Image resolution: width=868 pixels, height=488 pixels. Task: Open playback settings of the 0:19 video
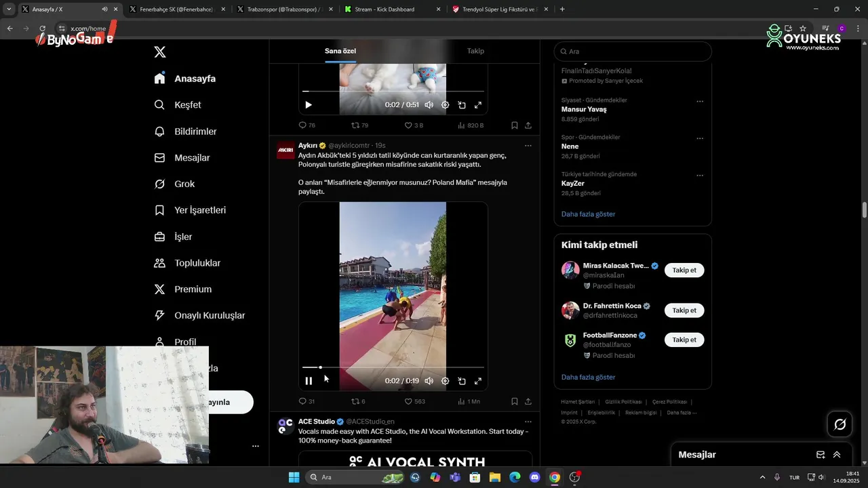(x=445, y=381)
